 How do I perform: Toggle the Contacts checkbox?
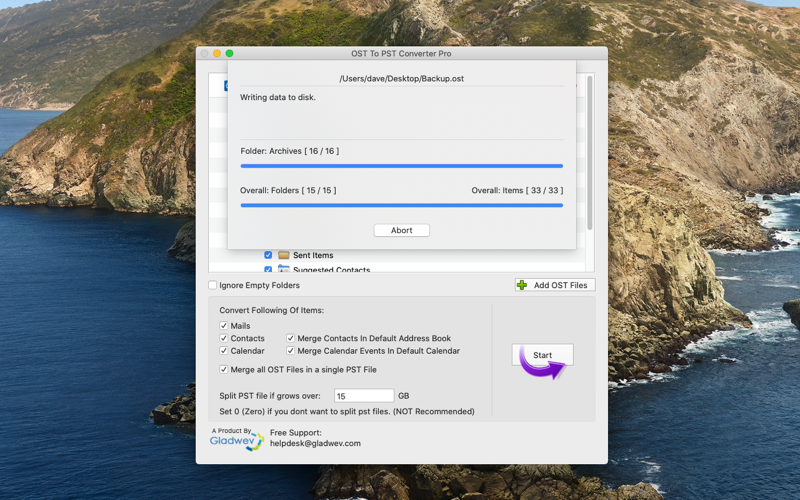pos(223,338)
